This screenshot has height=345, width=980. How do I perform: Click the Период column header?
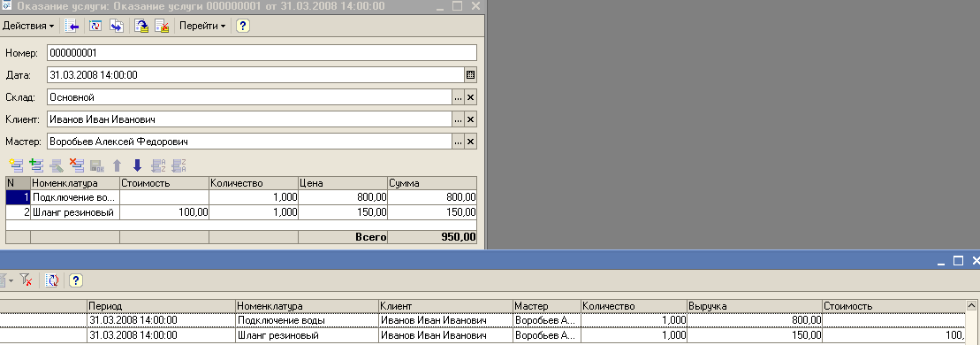click(161, 306)
